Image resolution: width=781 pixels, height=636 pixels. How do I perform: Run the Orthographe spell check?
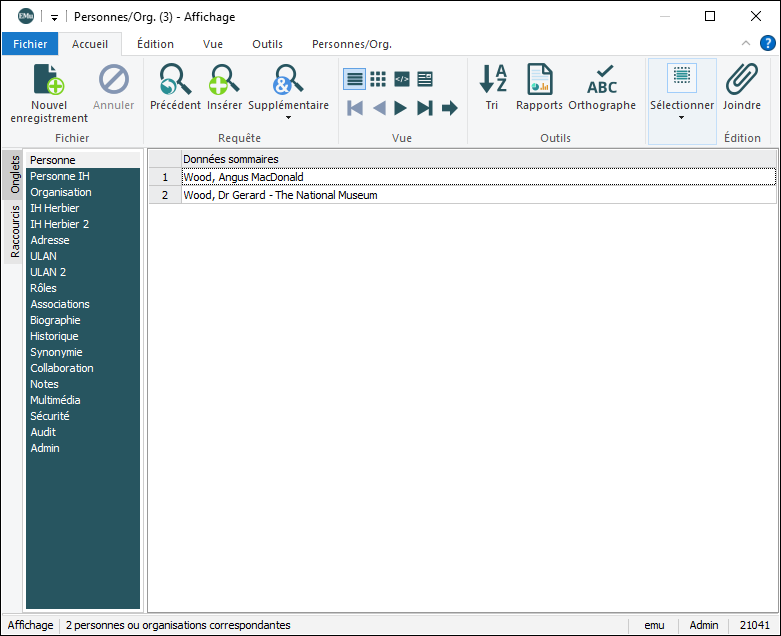tap(602, 80)
